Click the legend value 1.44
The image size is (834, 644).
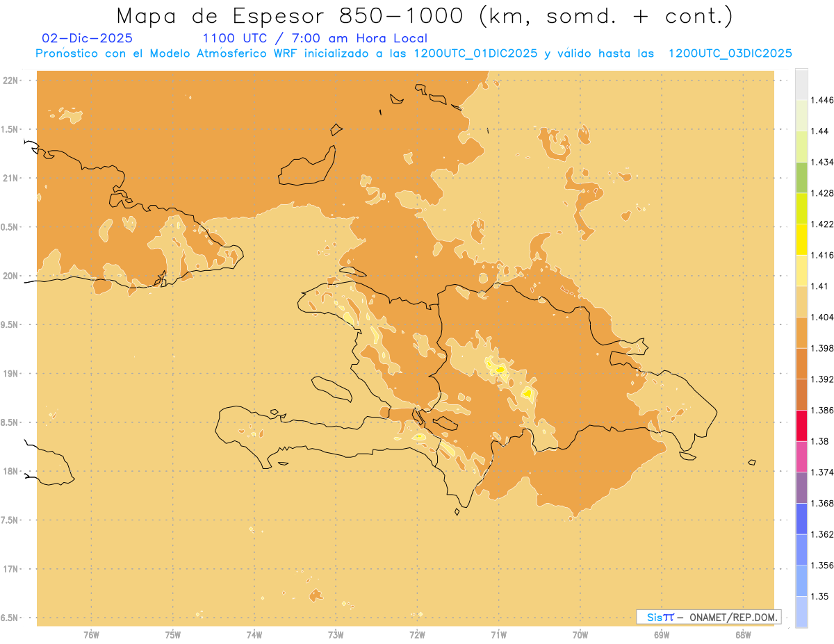tap(819, 131)
